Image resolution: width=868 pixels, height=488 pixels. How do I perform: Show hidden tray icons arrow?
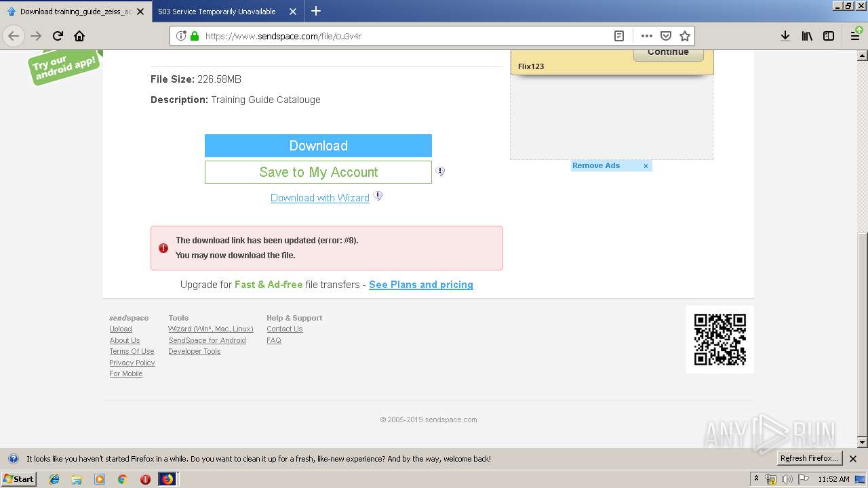click(x=756, y=479)
